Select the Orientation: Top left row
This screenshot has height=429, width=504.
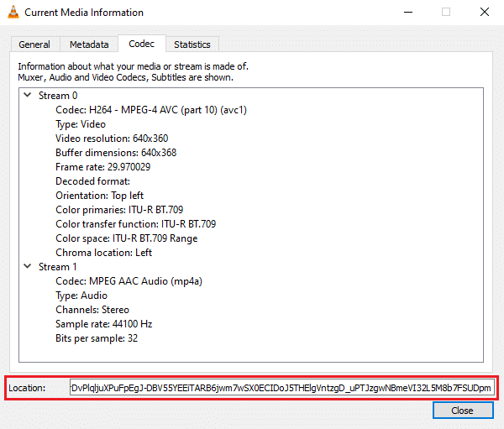(x=99, y=196)
